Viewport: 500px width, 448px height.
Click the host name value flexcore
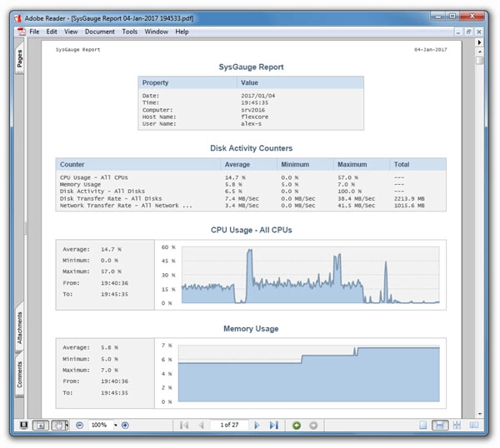(x=254, y=117)
